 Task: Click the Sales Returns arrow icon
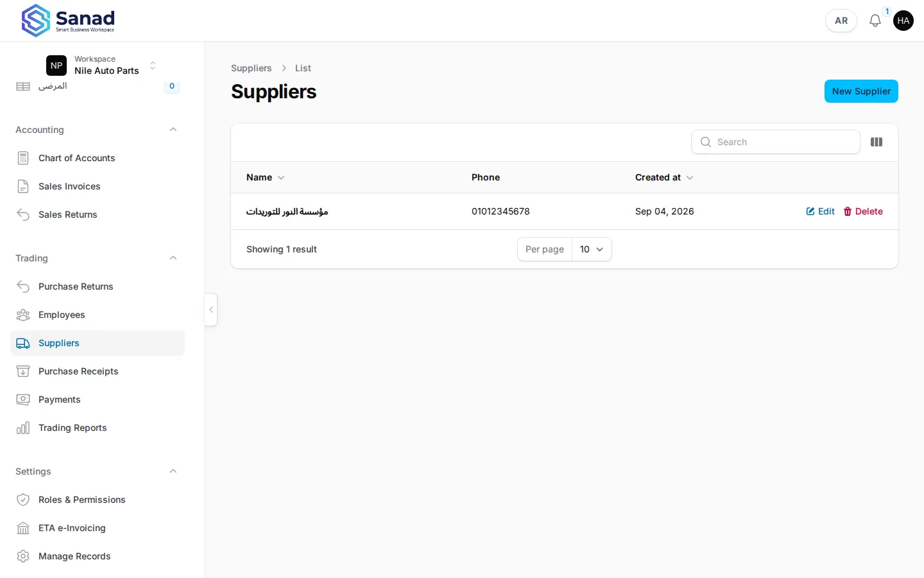click(23, 215)
